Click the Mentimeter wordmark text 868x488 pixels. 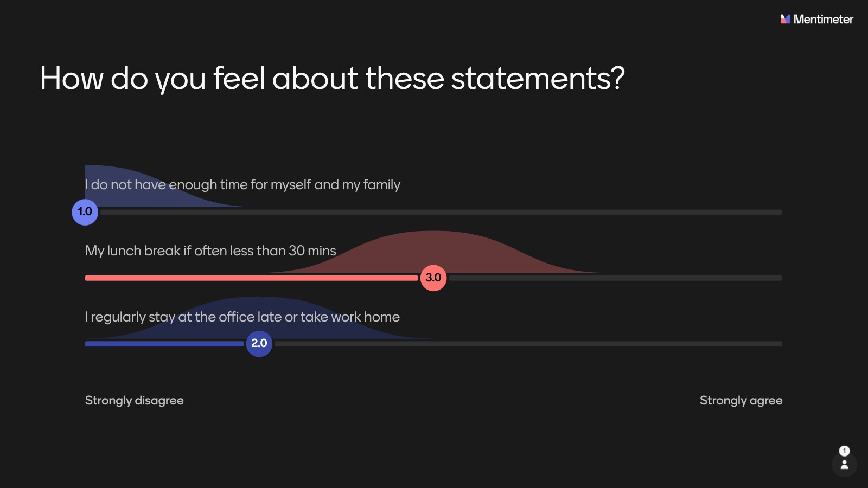click(823, 19)
